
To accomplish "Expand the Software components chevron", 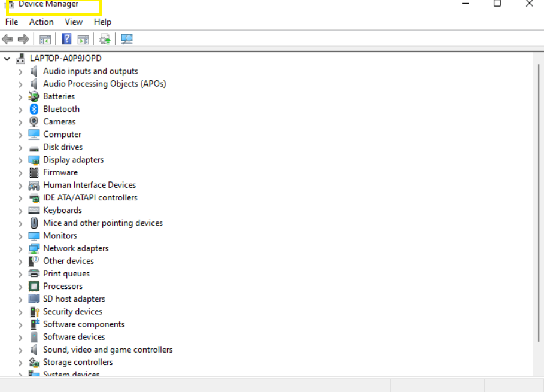I will point(20,325).
